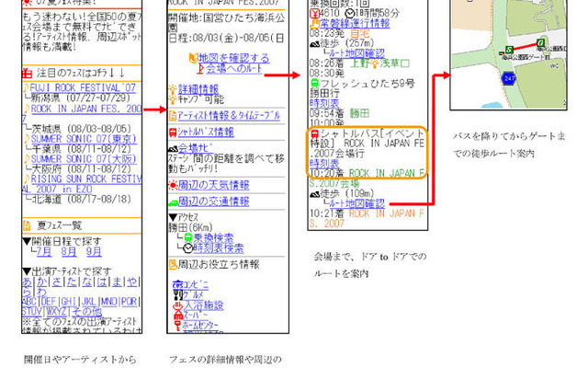
Task: Open 地図を確認する map link
Action: point(234,58)
